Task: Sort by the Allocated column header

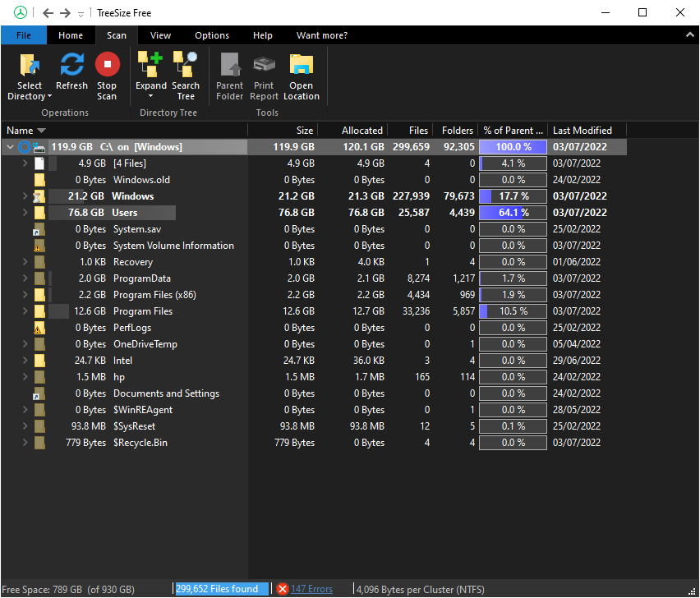Action: 352,131
